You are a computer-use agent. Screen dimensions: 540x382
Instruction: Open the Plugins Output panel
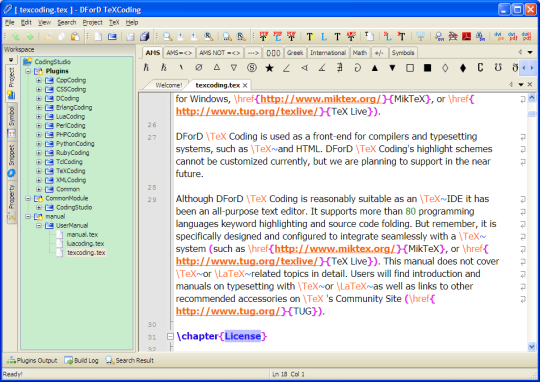click(32, 361)
